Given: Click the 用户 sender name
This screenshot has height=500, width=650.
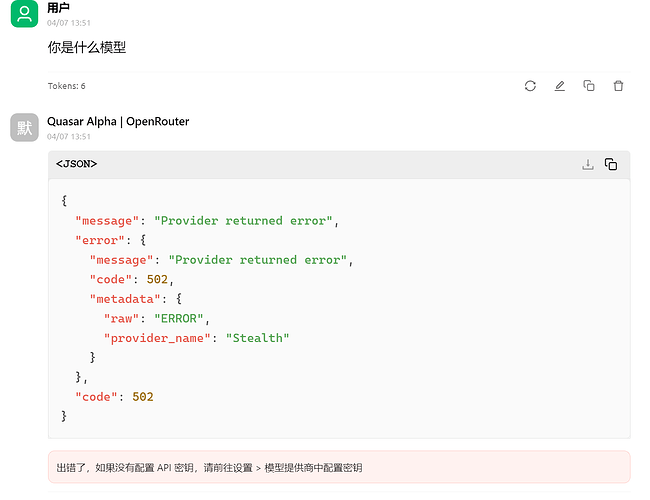Looking at the screenshot, I should pos(58,8).
